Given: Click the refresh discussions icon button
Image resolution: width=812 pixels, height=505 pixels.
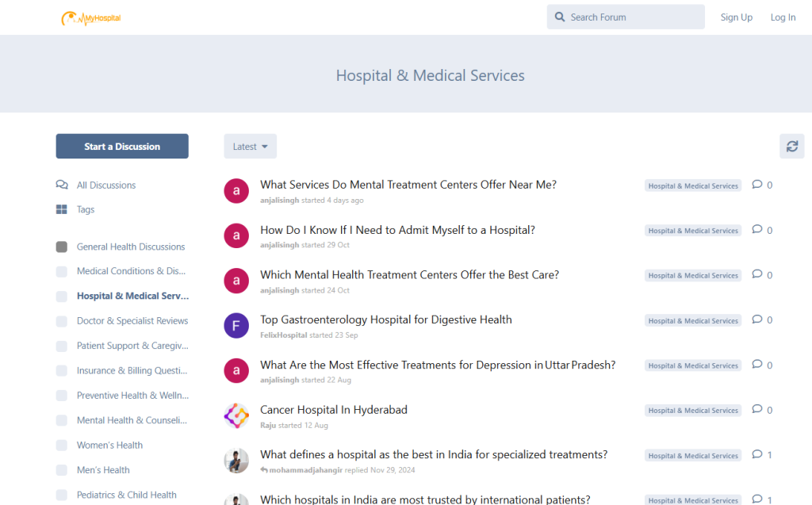Looking at the screenshot, I should click(x=791, y=146).
